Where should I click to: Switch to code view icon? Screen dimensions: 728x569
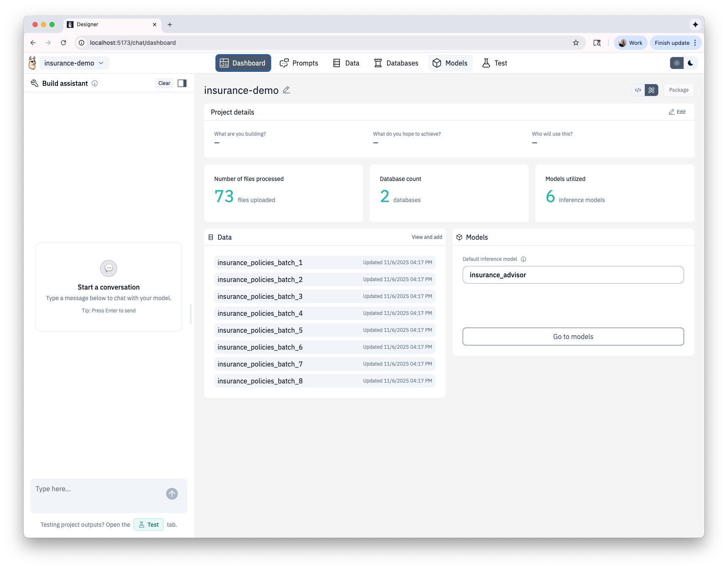[638, 90]
